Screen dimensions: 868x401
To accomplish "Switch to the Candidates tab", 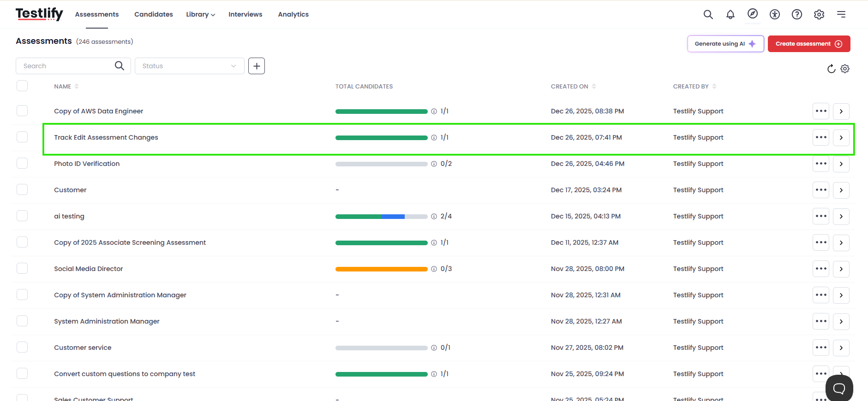I will pos(153,14).
